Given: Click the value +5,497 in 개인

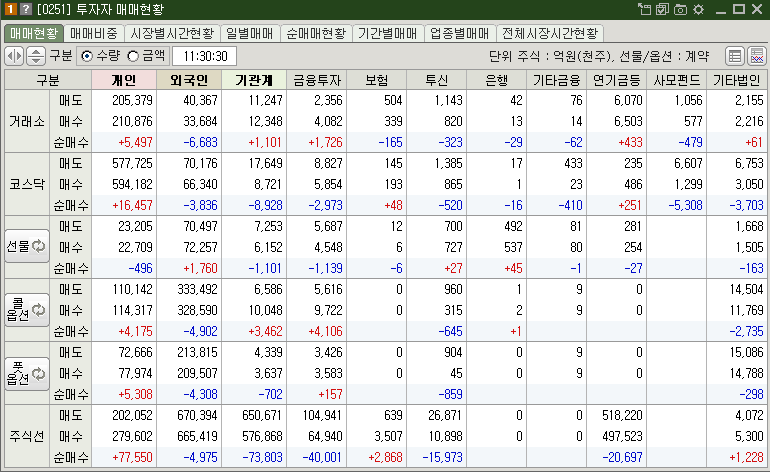Looking at the screenshot, I should pyautogui.click(x=135, y=142).
